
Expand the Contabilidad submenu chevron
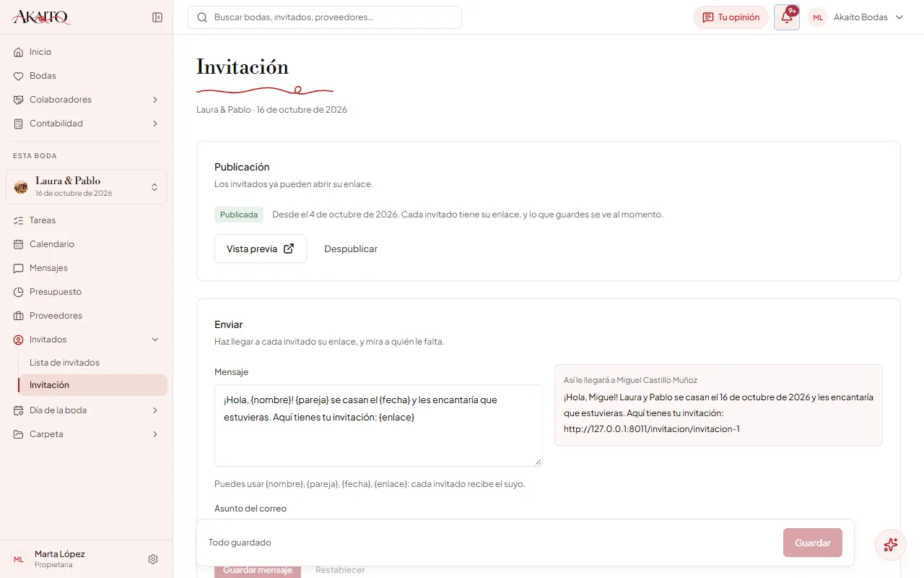click(155, 124)
